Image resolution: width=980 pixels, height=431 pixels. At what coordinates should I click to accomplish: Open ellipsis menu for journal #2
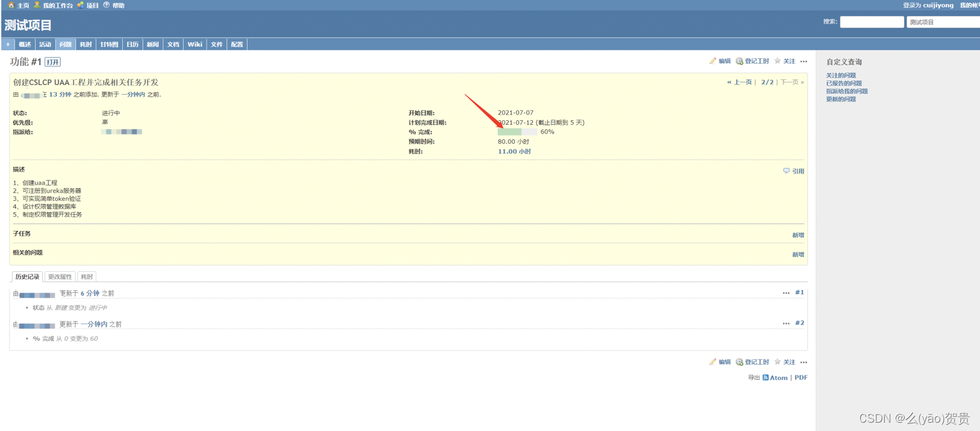pos(786,324)
